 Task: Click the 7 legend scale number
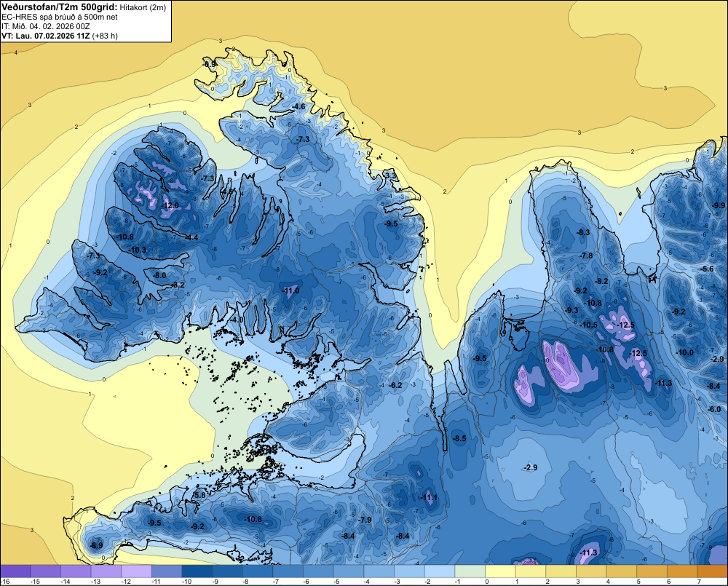(x=699, y=582)
